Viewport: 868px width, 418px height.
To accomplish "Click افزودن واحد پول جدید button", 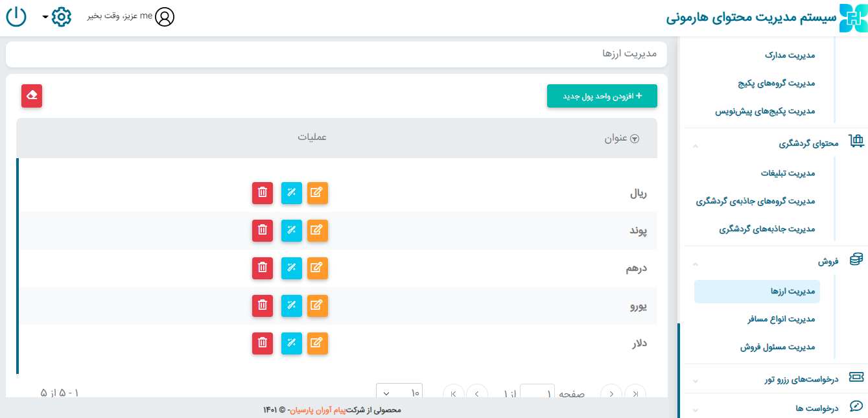I will [602, 96].
